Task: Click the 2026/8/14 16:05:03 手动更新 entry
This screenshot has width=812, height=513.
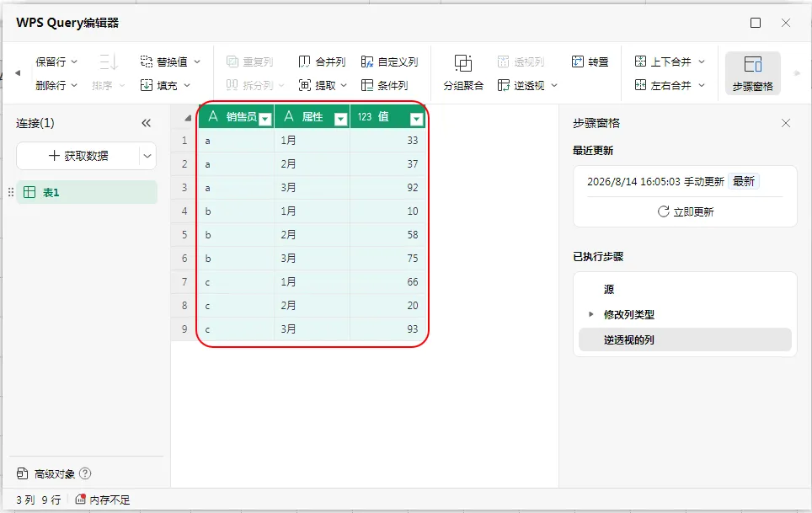Action: (x=655, y=181)
